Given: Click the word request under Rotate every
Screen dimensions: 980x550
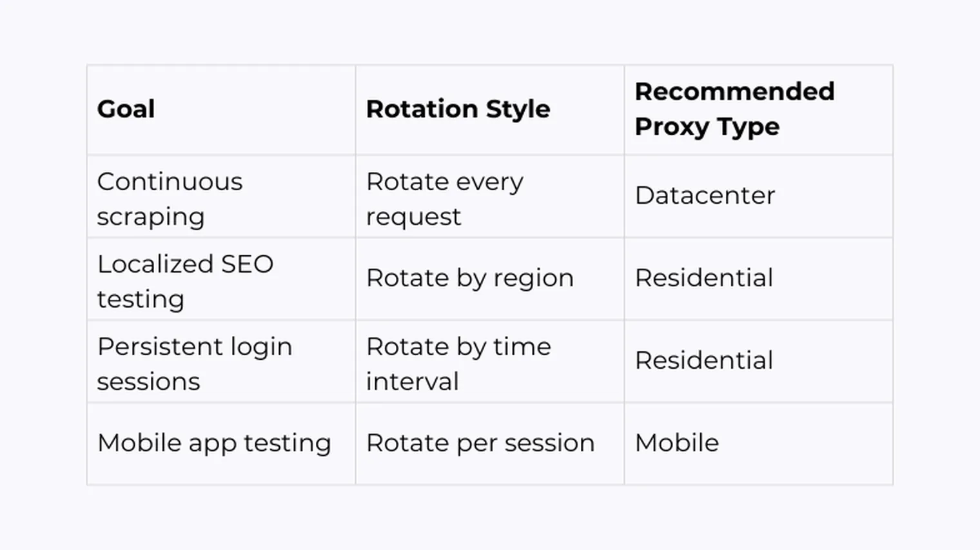Looking at the screenshot, I should (x=413, y=217).
